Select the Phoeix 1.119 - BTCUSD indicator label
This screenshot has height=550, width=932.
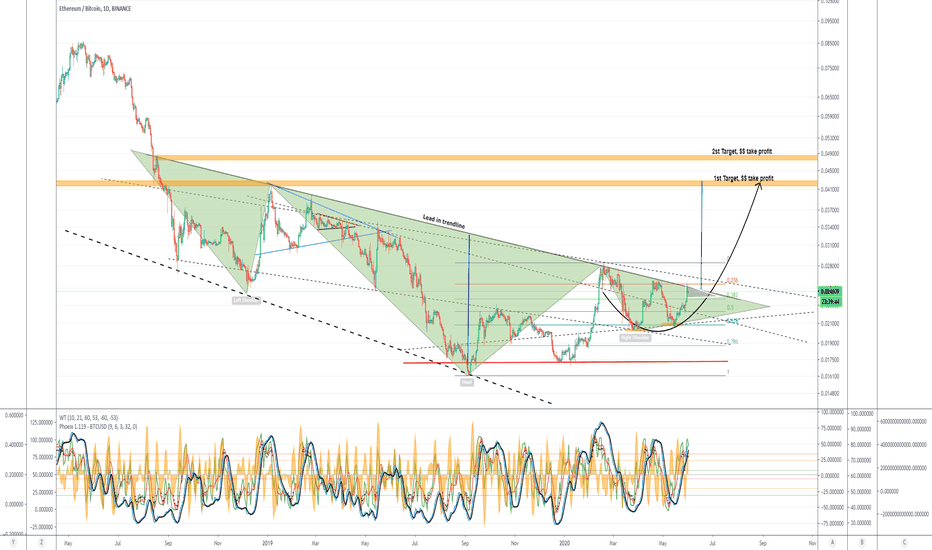pos(98,426)
